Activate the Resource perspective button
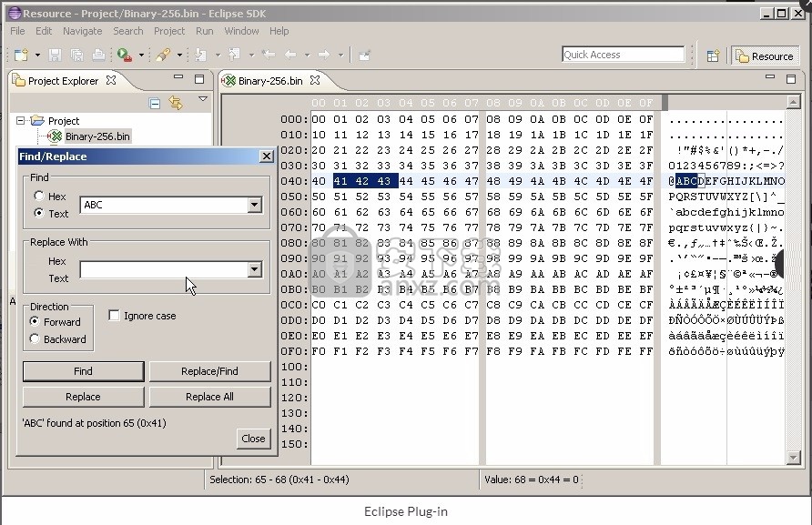Viewport: 812px width, 525px height. click(x=766, y=55)
